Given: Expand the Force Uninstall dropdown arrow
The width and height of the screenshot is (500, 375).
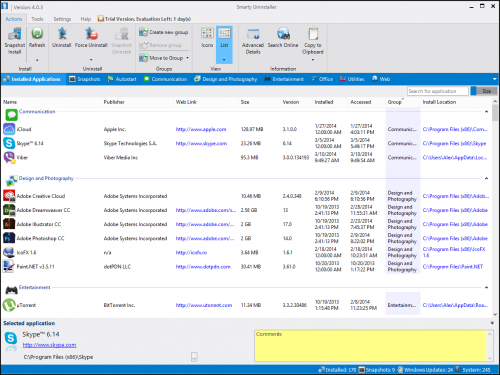Looking at the screenshot, I should (91, 60).
